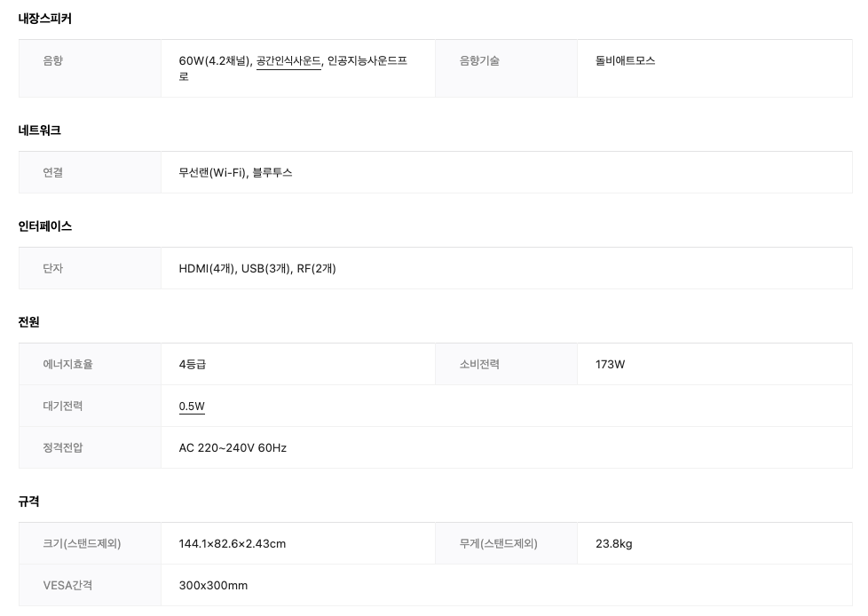868x616 pixels.
Task: Select the AC 220~240V 60Hz value
Action: coord(233,447)
